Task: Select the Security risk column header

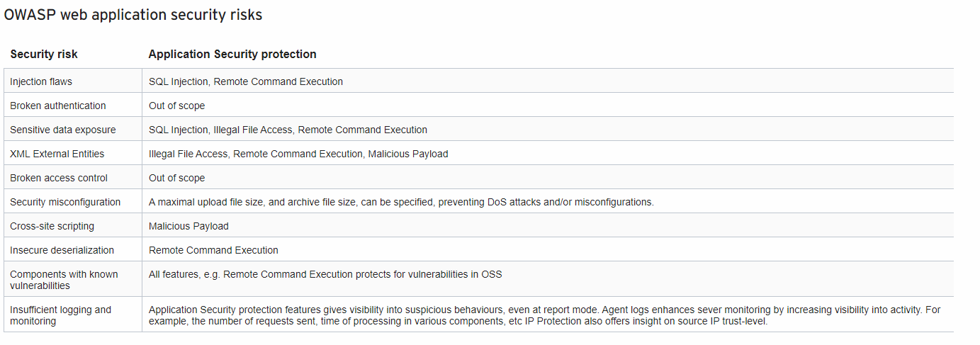Action: point(44,55)
